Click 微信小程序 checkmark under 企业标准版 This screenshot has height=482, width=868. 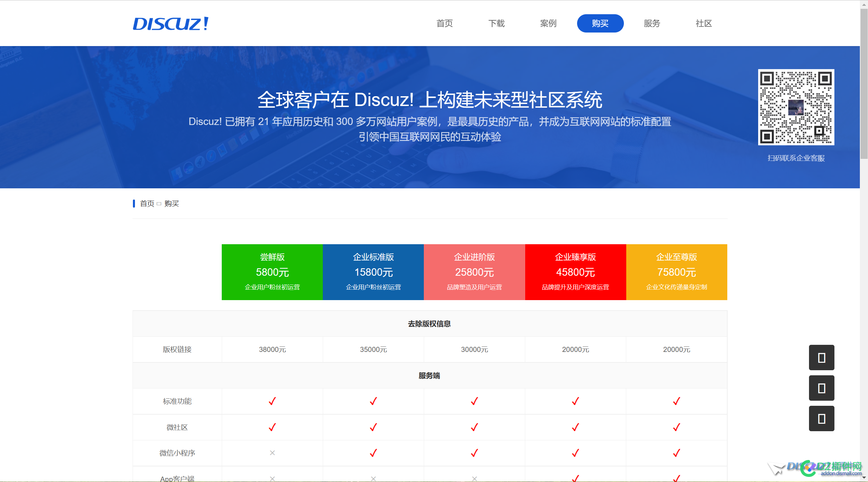(x=373, y=453)
